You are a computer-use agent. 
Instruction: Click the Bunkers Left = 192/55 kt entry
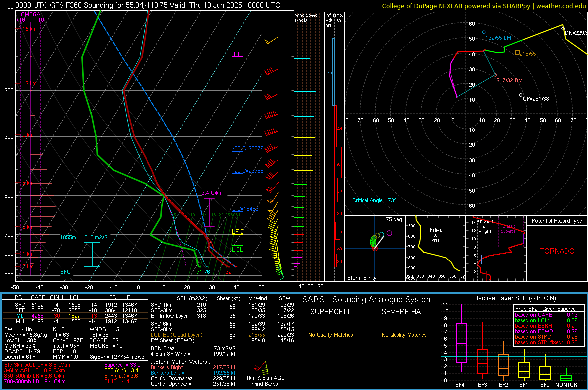click(193, 373)
